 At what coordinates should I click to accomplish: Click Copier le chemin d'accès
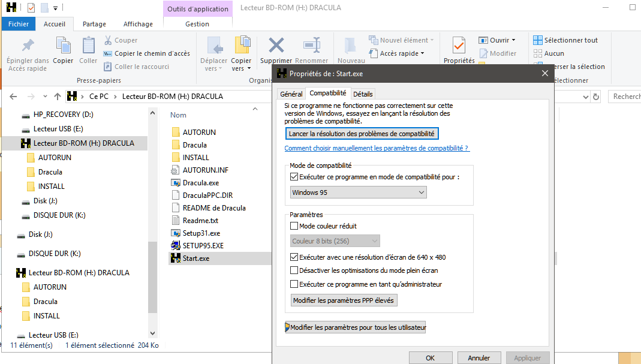147,53
